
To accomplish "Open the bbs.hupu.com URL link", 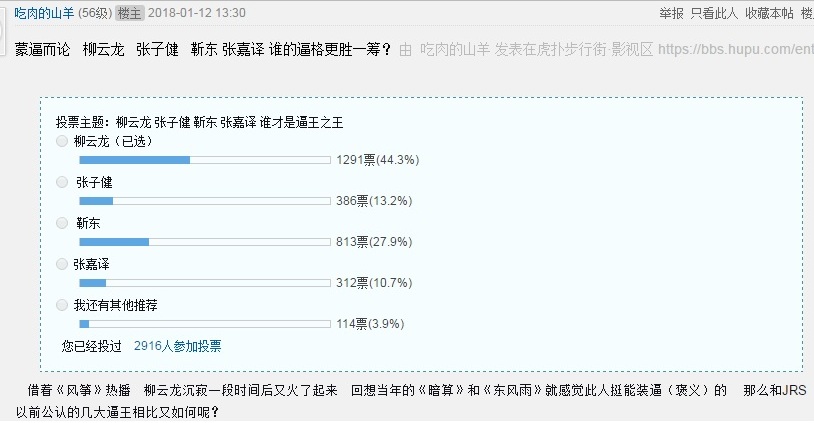I will 735,49.
